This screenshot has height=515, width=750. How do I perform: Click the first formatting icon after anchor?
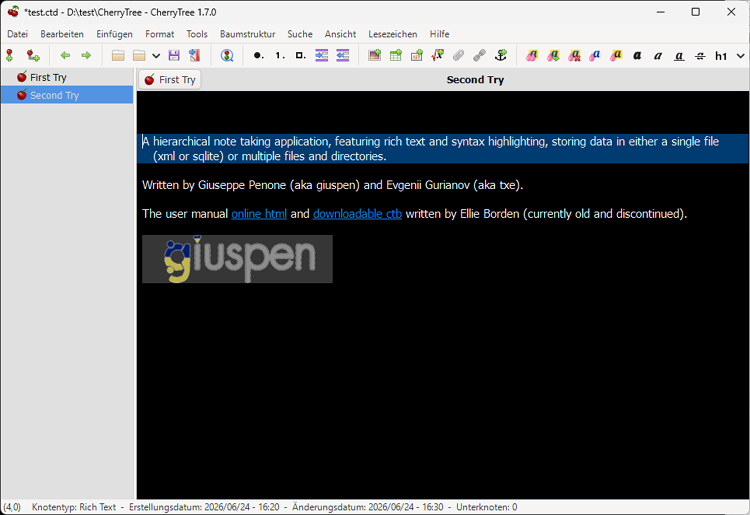[532, 55]
